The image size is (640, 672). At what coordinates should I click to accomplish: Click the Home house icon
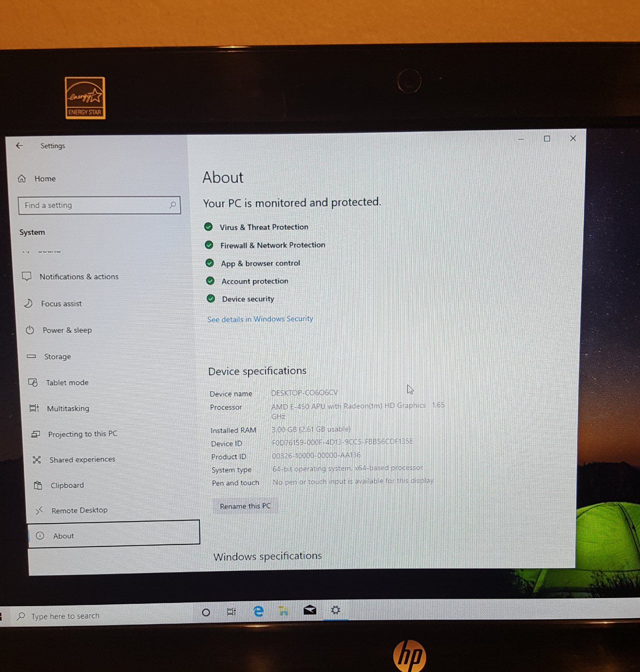click(22, 178)
